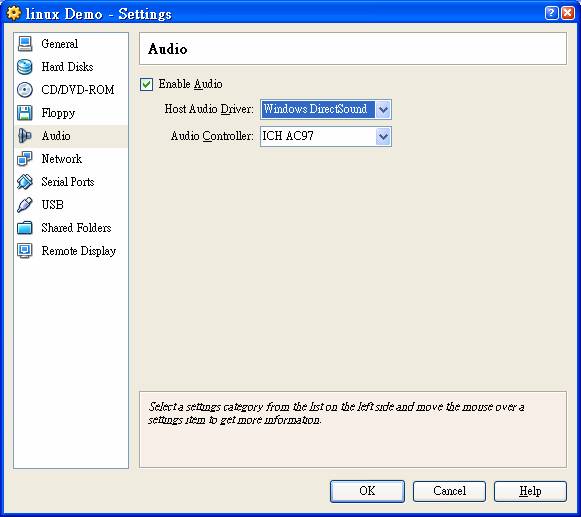The width and height of the screenshot is (581, 517).
Task: Open the Help button
Action: click(530, 491)
